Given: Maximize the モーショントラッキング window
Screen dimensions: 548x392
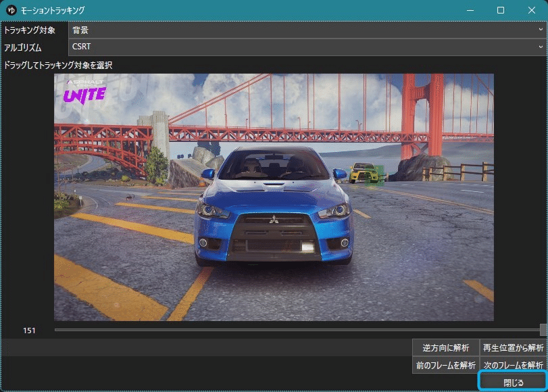Looking at the screenshot, I should [x=501, y=11].
